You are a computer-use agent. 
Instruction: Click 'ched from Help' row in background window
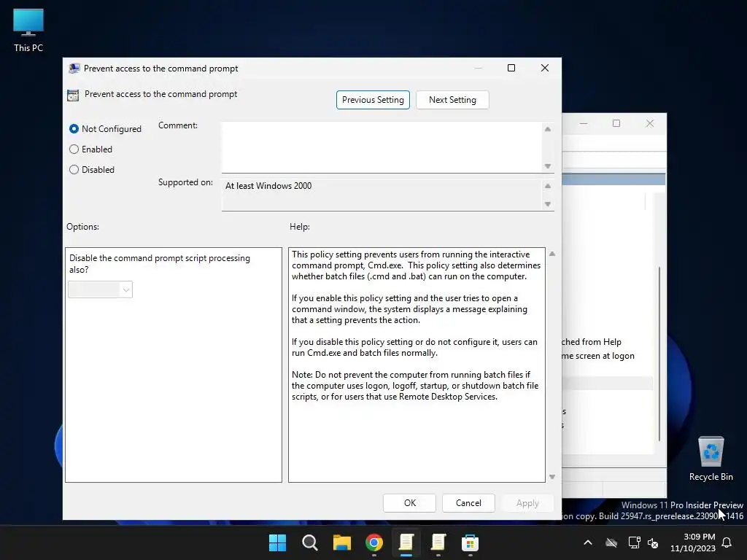592,343
